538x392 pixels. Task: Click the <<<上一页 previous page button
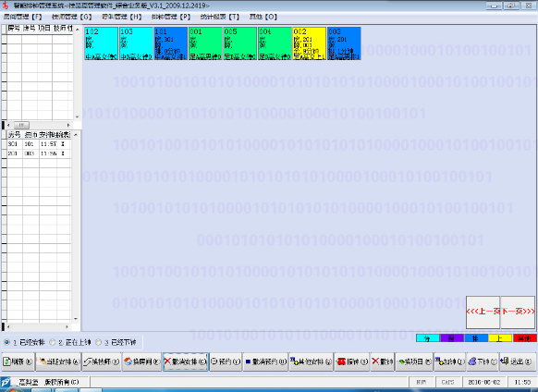[x=483, y=312]
